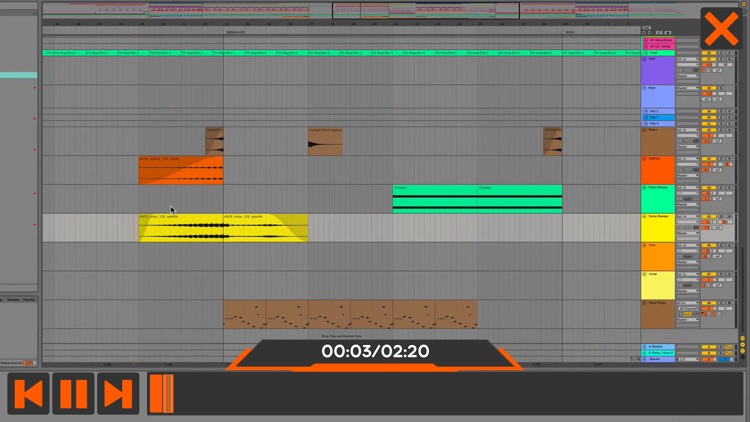The height and width of the screenshot is (422, 750).
Task: Select the first green Freeze clip
Action: [x=435, y=199]
